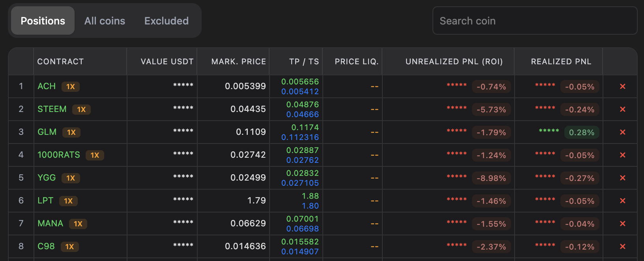The width and height of the screenshot is (644, 261).
Task: Open the STEEM contract link
Action: (52, 109)
